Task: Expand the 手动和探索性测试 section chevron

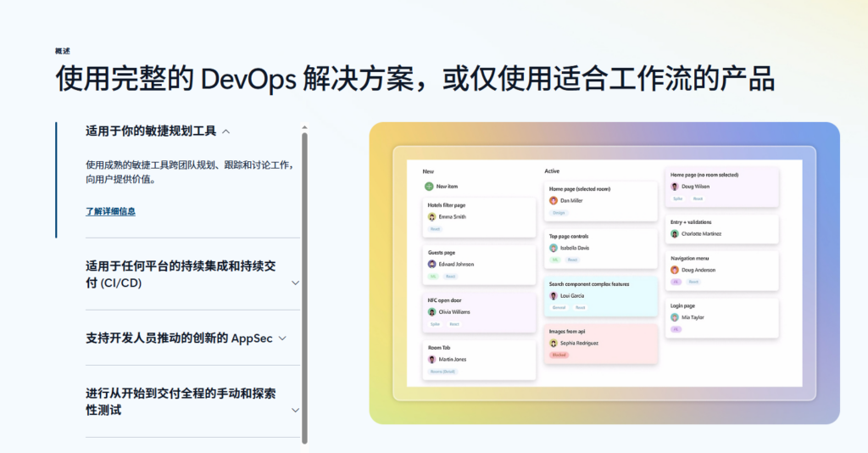Action: [296, 411]
